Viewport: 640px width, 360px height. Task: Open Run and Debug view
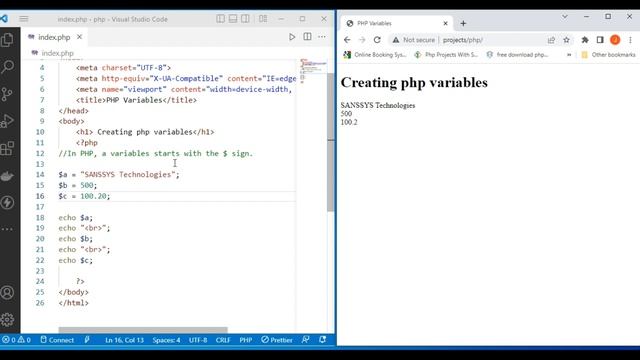(7, 121)
